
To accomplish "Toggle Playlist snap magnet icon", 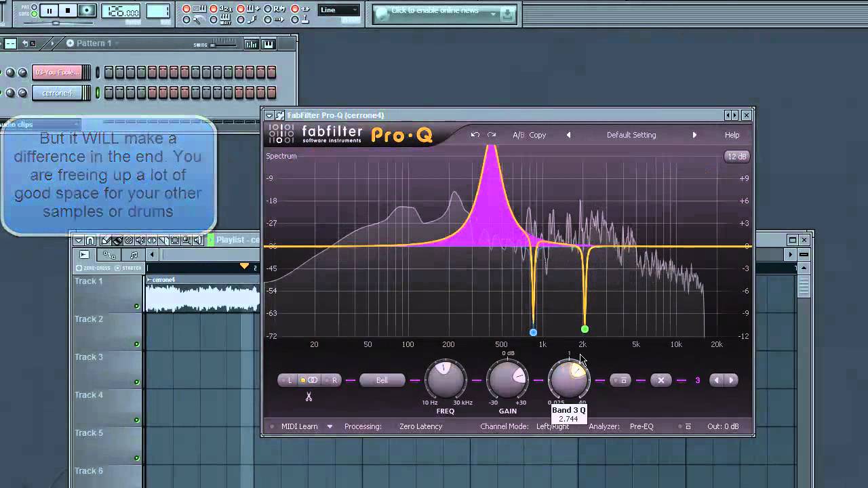I will 90,241.
